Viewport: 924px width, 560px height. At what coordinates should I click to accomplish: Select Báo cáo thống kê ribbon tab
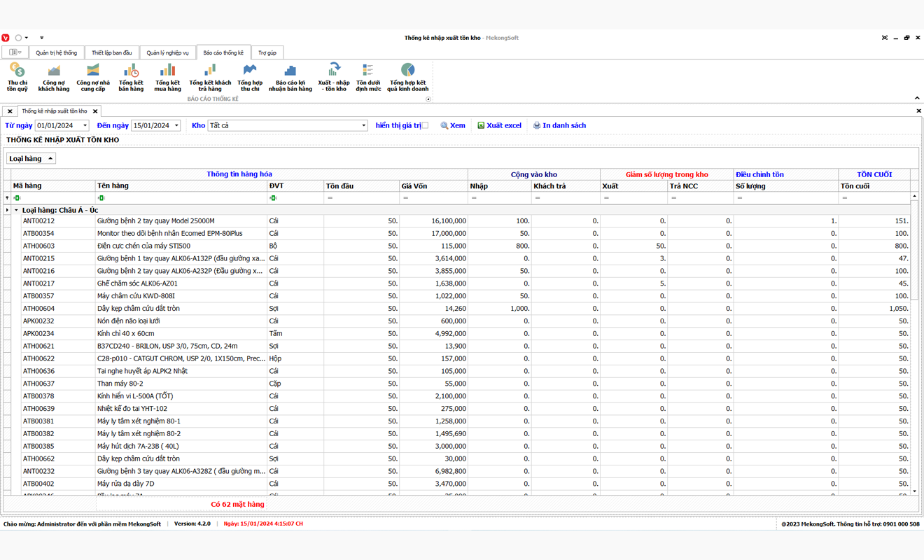pyautogui.click(x=223, y=52)
